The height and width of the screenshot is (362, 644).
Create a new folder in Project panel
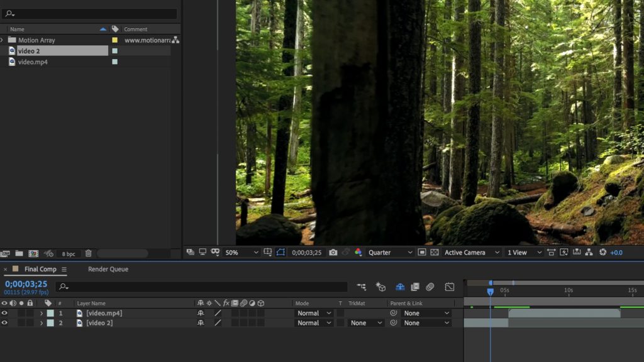[19, 254]
